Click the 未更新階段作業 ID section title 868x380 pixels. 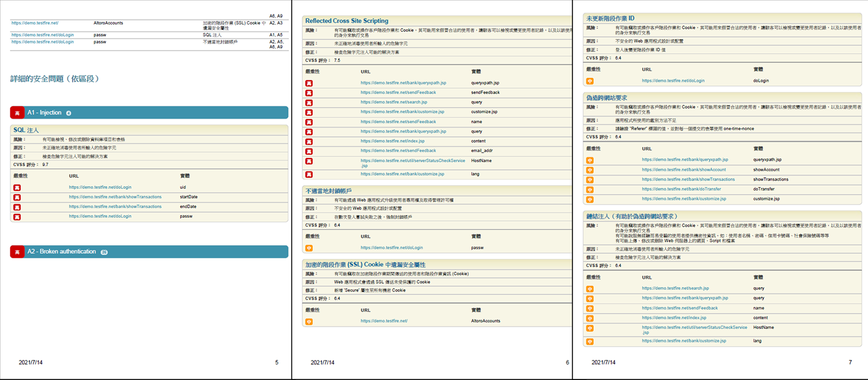tap(610, 18)
